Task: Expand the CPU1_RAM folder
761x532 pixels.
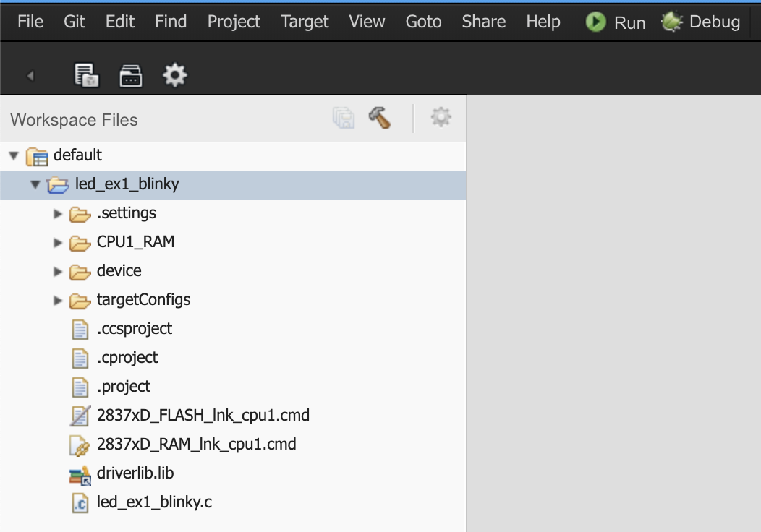Action: click(59, 242)
